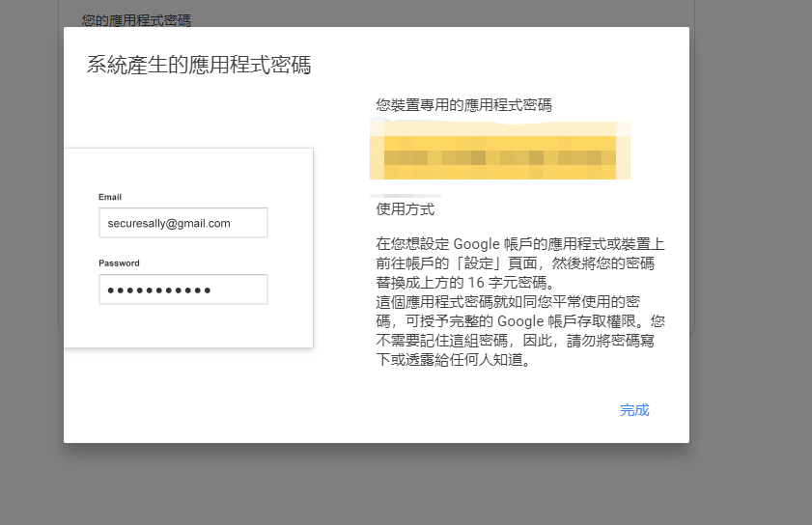Screen dimensions: 812x525
Task: Click the dialog title 系統產生的應用程式密碼
Action: tap(199, 65)
